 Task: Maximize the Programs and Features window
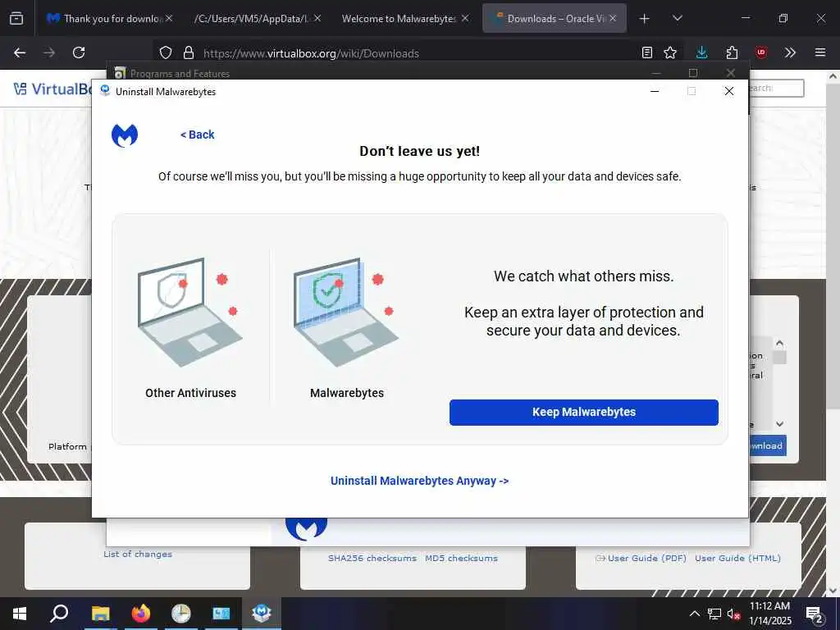click(x=693, y=73)
